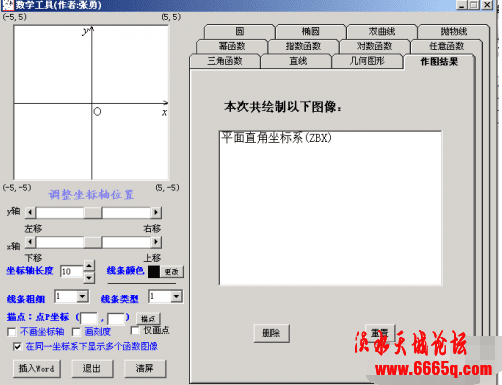
Task: Click the 删除 button
Action: tap(271, 333)
